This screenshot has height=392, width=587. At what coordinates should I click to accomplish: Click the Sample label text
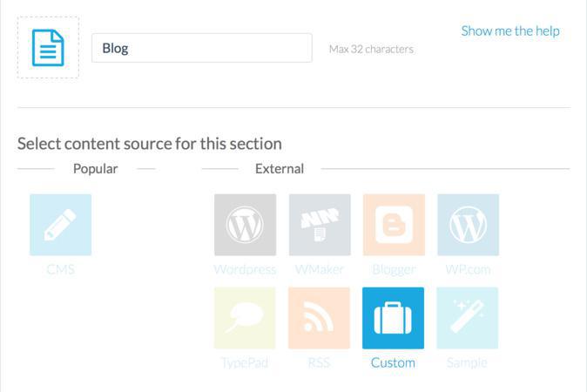(468, 362)
